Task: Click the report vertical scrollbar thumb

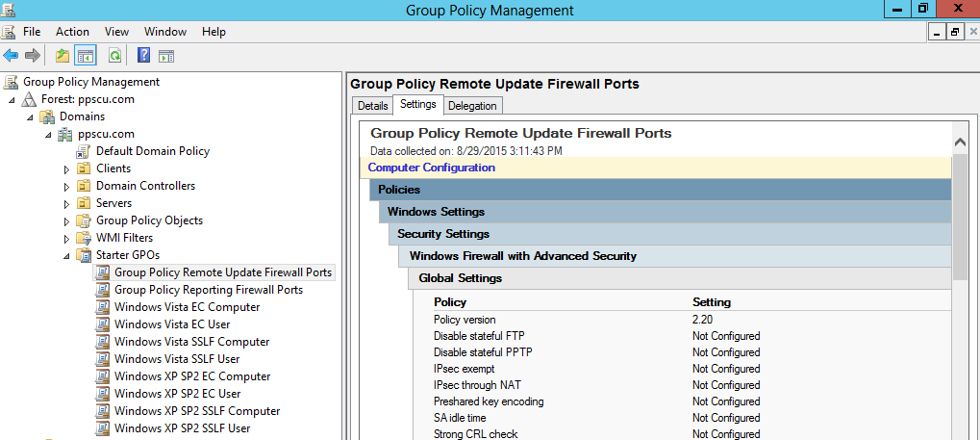Action: [x=960, y=218]
